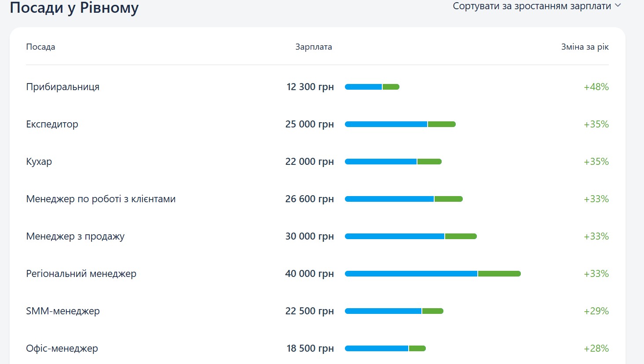Click the +29% change for SMM-менеджер

(x=596, y=311)
